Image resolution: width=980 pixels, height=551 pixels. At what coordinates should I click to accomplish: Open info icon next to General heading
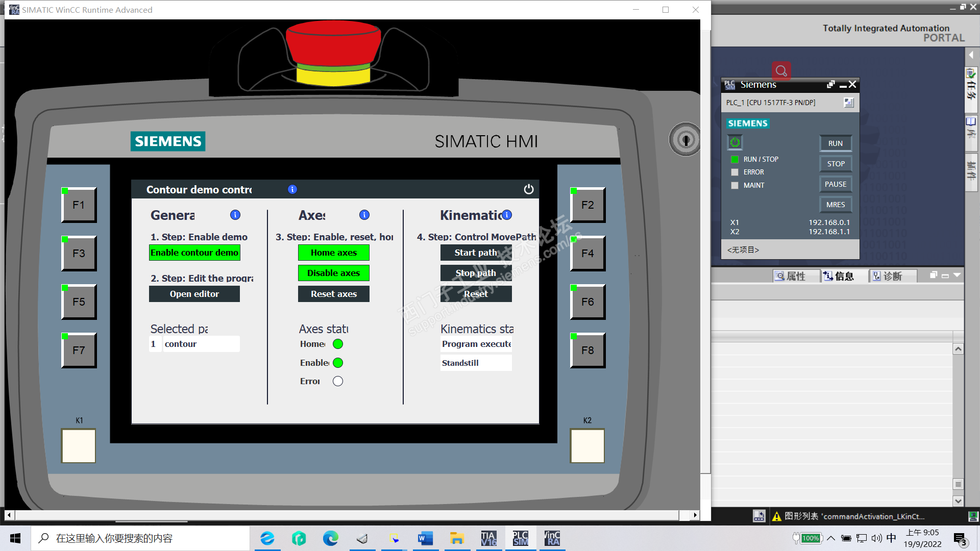[235, 215]
